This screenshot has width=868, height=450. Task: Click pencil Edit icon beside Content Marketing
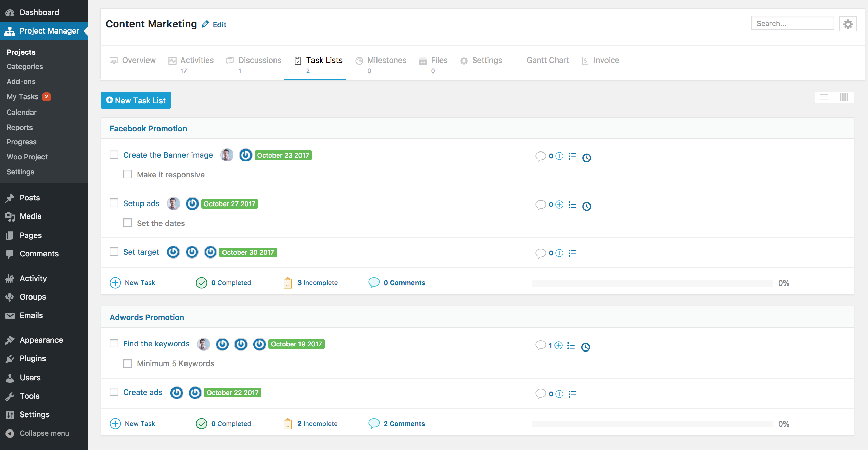click(205, 24)
